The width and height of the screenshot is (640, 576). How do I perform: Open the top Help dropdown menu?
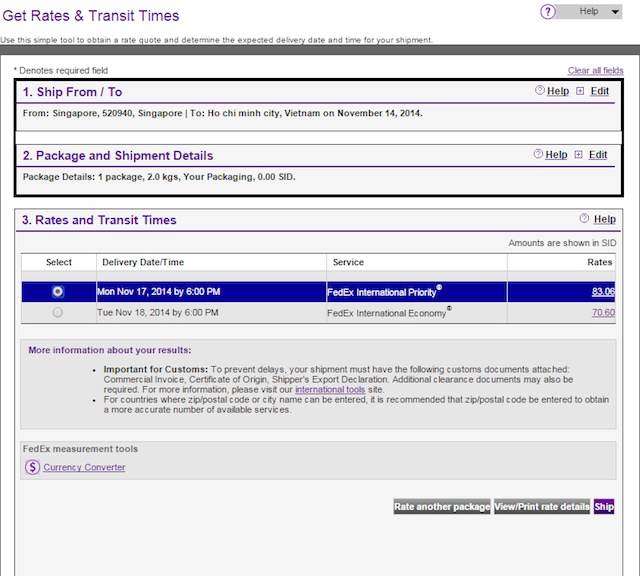[590, 11]
